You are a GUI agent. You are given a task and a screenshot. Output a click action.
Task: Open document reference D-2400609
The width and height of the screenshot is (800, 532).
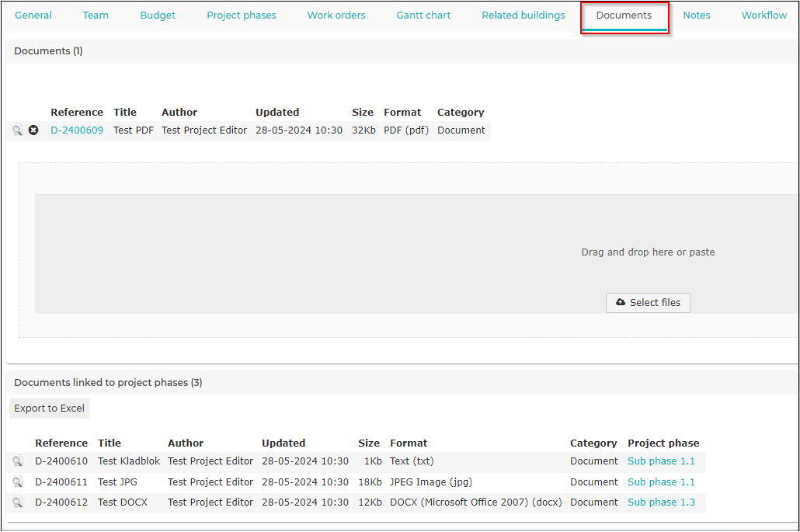77,130
